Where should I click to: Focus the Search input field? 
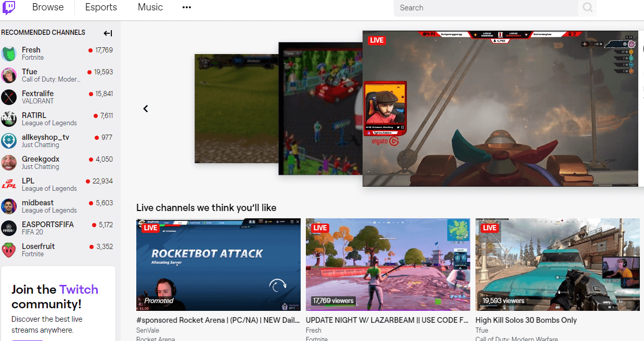[486, 8]
